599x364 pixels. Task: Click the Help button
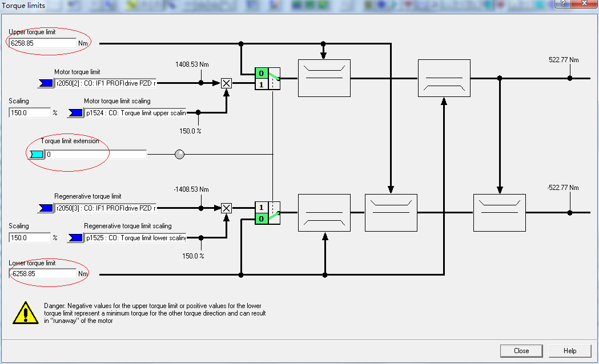(570, 351)
